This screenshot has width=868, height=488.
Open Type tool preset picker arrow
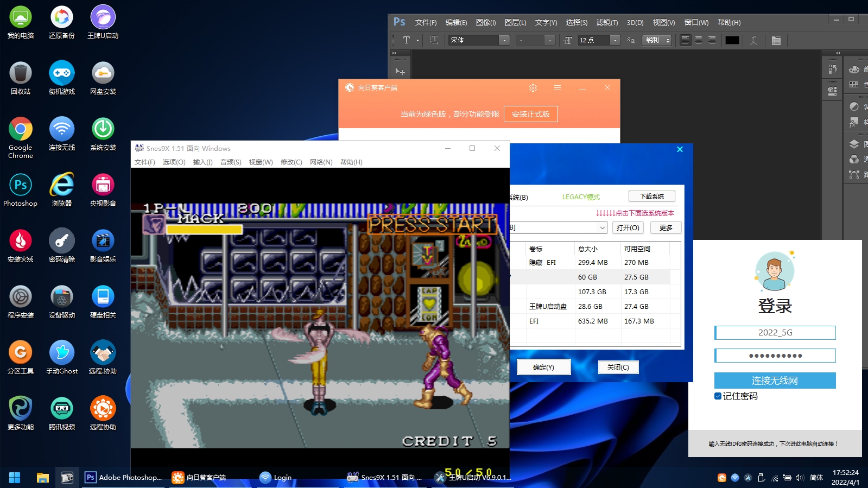click(417, 40)
